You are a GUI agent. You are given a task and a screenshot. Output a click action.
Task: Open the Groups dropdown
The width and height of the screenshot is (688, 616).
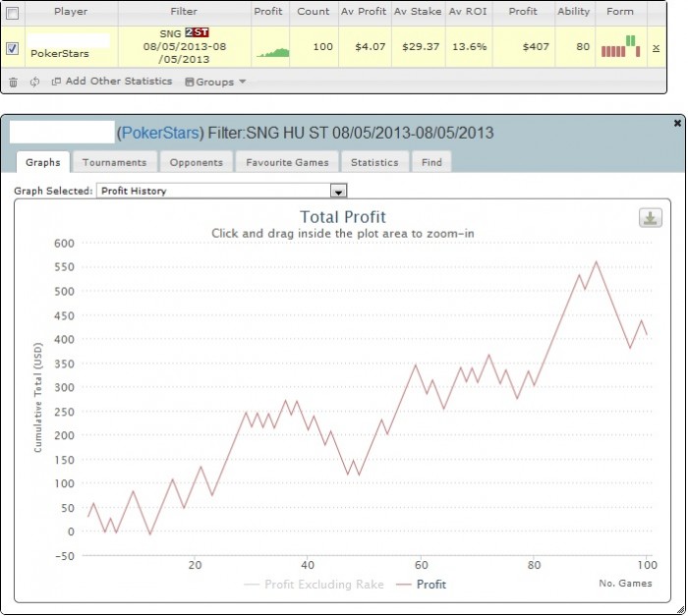215,82
